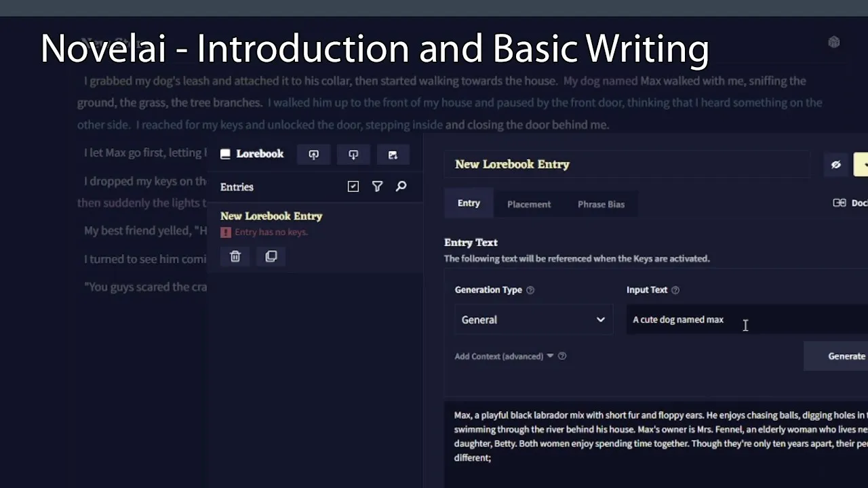Image resolution: width=868 pixels, height=488 pixels.
Task: Delete the New Lorebook Entry with trash icon
Action: [235, 256]
